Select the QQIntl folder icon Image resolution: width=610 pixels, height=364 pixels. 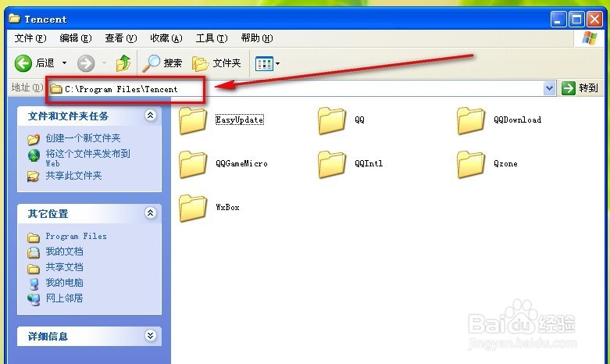click(x=332, y=165)
